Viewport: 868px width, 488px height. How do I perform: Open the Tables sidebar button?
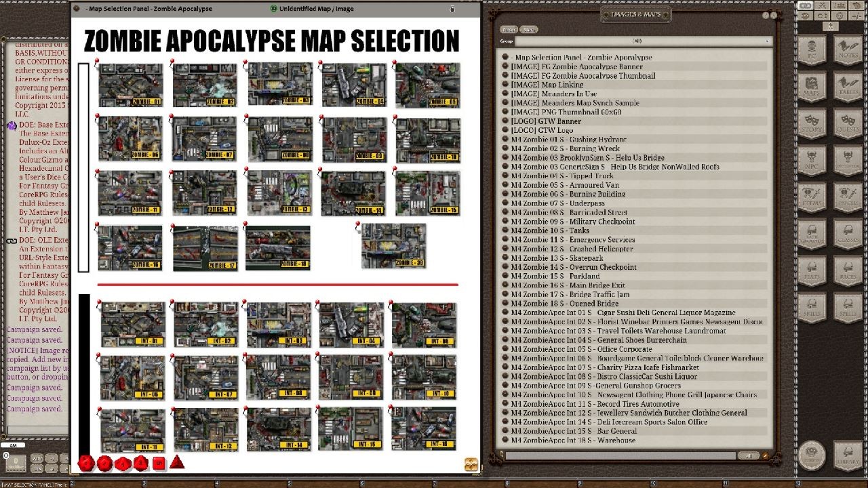[x=848, y=85]
